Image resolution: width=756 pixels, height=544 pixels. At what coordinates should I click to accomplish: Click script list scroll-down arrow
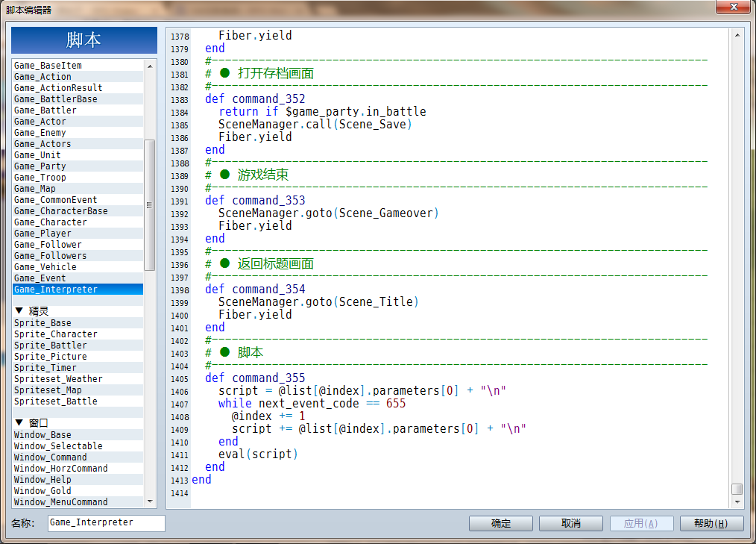[150, 501]
